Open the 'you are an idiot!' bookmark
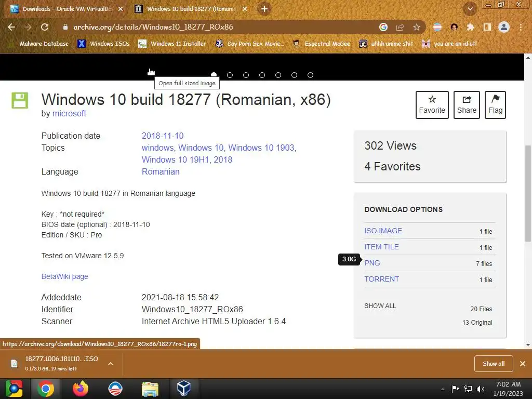This screenshot has height=399, width=532. (x=449, y=44)
